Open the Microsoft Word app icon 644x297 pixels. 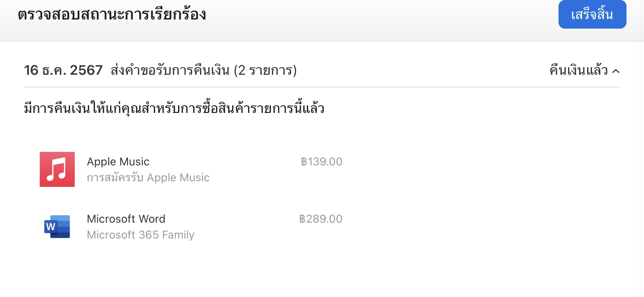click(x=57, y=227)
